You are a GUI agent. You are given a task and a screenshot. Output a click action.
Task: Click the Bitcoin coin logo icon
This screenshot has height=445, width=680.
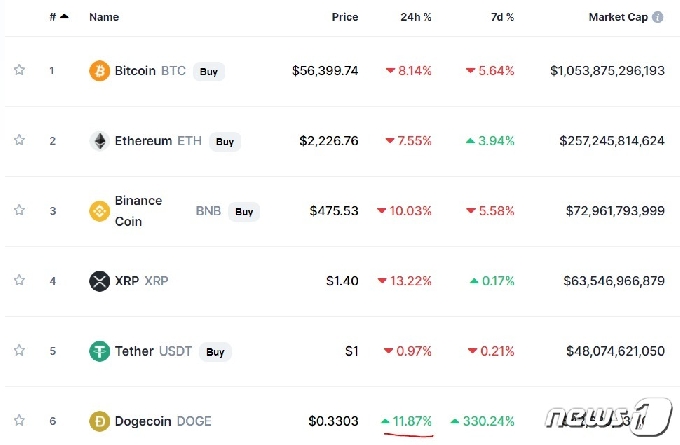click(x=99, y=71)
